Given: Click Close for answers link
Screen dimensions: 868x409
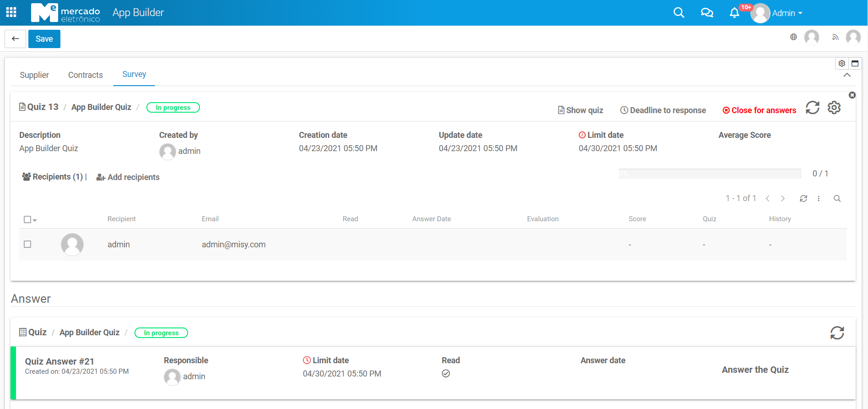Looking at the screenshot, I should [759, 110].
